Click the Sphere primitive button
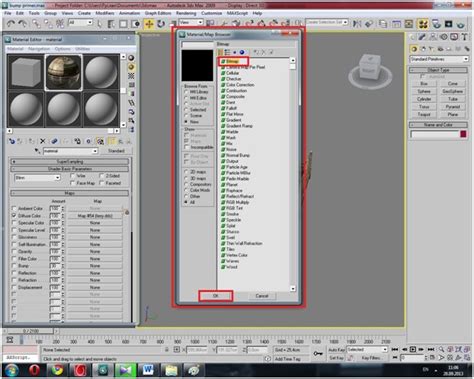Image resolution: width=474 pixels, height=379 pixels. click(x=424, y=91)
